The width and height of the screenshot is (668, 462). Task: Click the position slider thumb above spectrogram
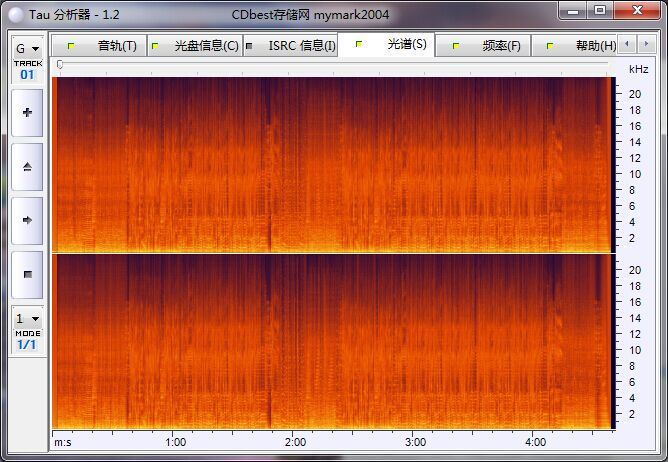tap(60, 64)
